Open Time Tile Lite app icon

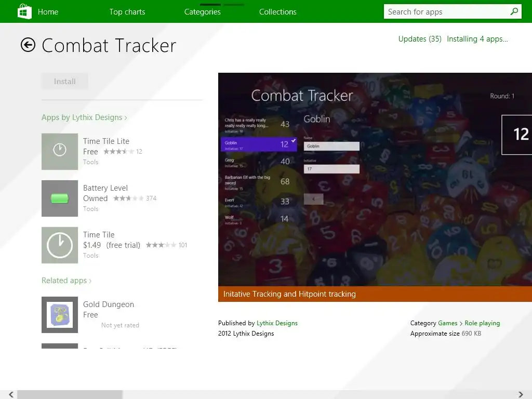pyautogui.click(x=60, y=152)
